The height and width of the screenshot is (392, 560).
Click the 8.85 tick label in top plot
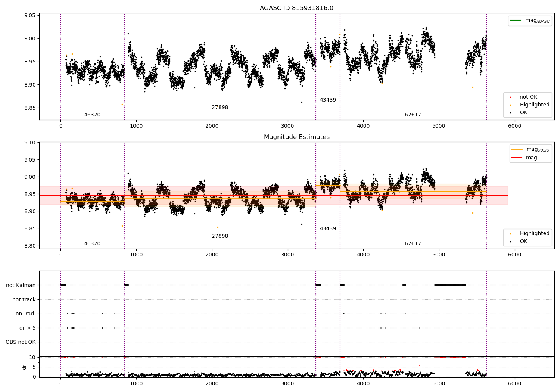point(30,108)
